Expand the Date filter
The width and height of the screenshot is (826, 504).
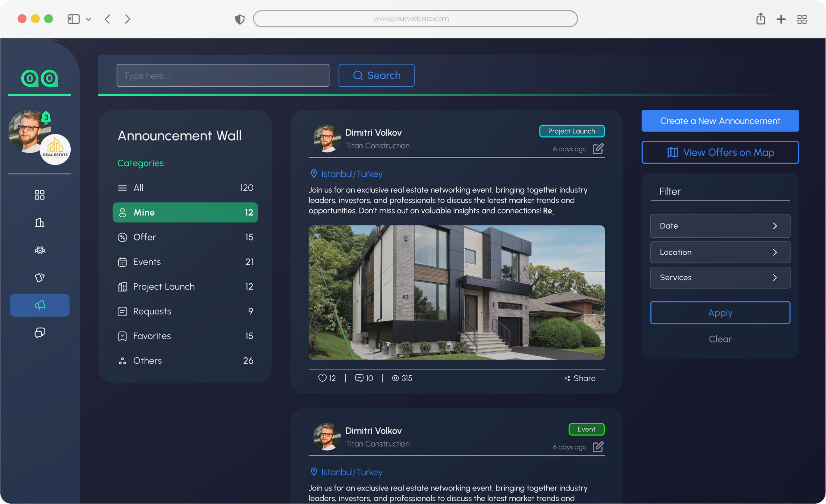point(720,226)
